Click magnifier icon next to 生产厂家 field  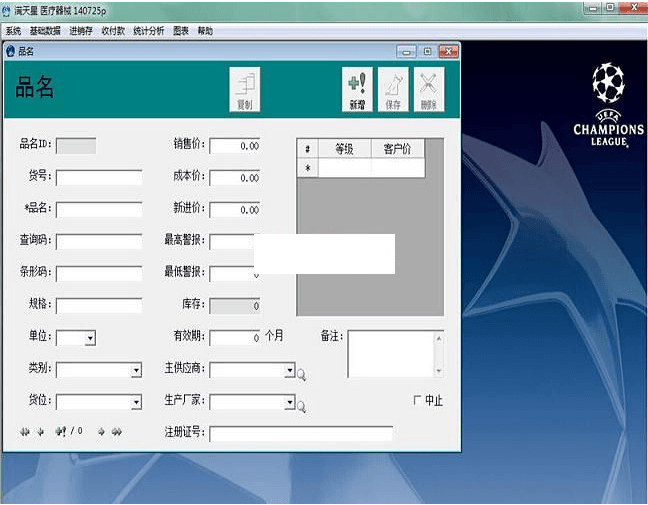301,407
